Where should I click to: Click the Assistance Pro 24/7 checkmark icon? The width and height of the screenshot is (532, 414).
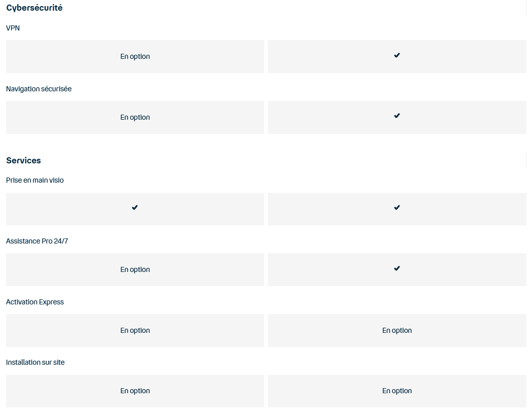point(397,268)
